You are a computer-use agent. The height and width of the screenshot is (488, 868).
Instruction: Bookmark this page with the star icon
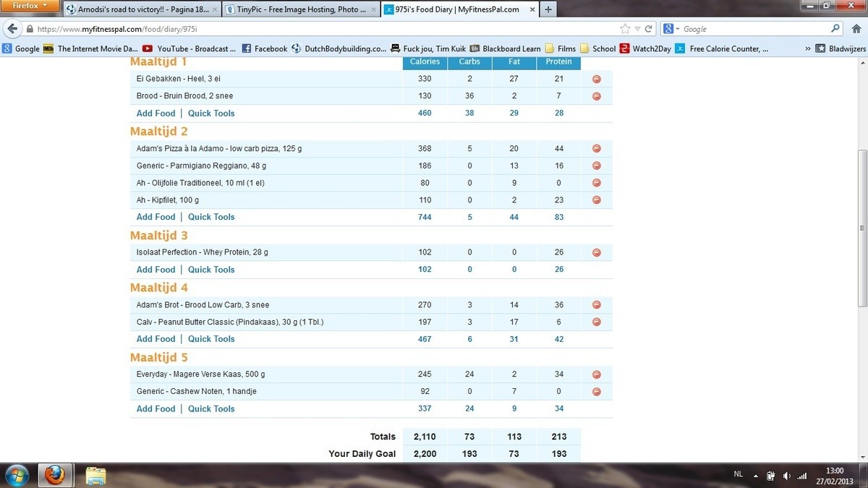625,29
